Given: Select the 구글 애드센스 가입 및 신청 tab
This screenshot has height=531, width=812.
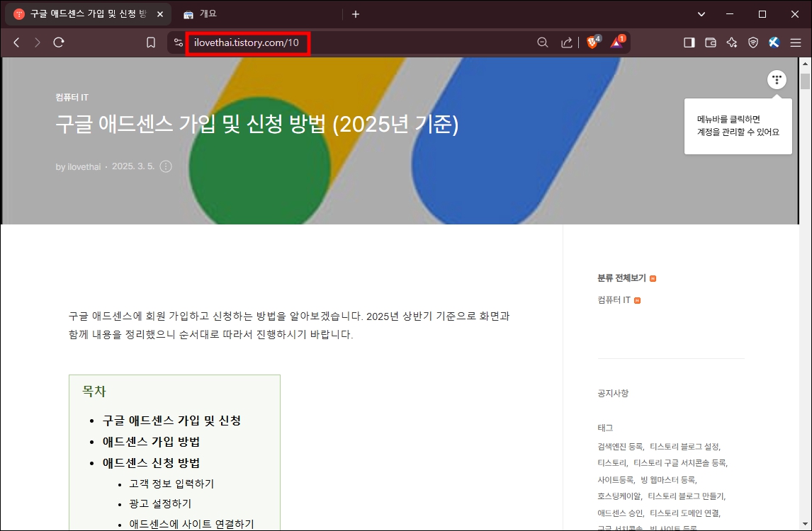Looking at the screenshot, I should 88,14.
